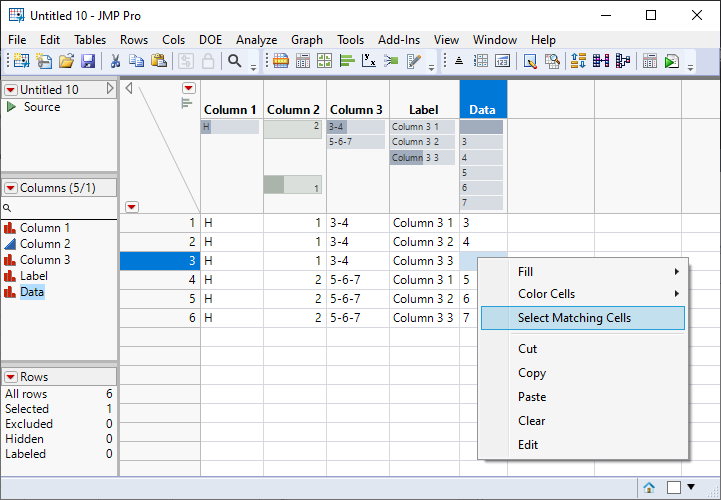
Task: Launch Fit Y by X icon
Action: coord(369,61)
